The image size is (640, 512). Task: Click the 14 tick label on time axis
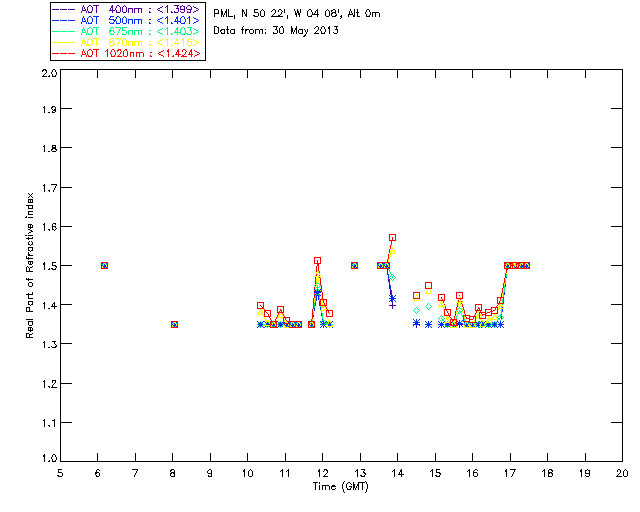pos(398,473)
